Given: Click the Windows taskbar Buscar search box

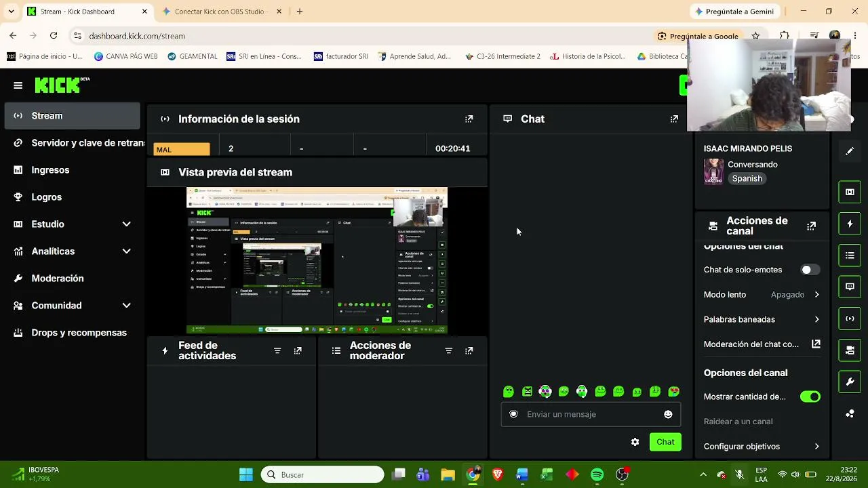Looking at the screenshot, I should (322, 474).
